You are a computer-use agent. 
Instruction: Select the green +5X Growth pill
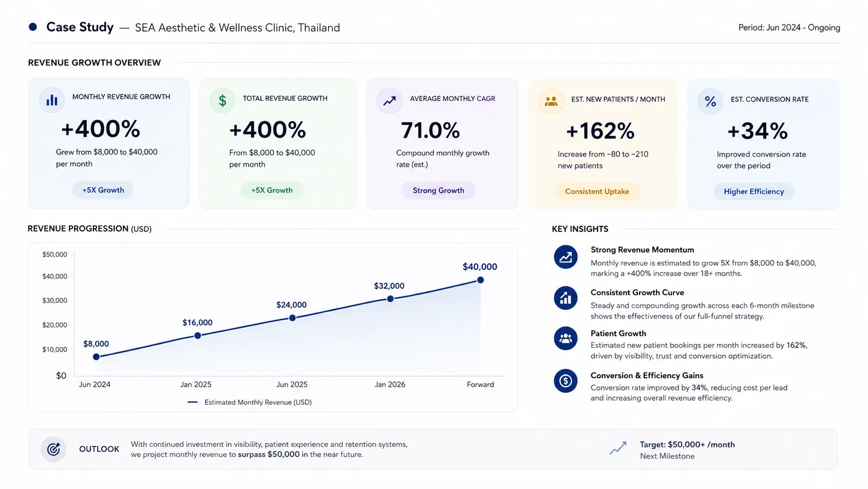coord(272,190)
